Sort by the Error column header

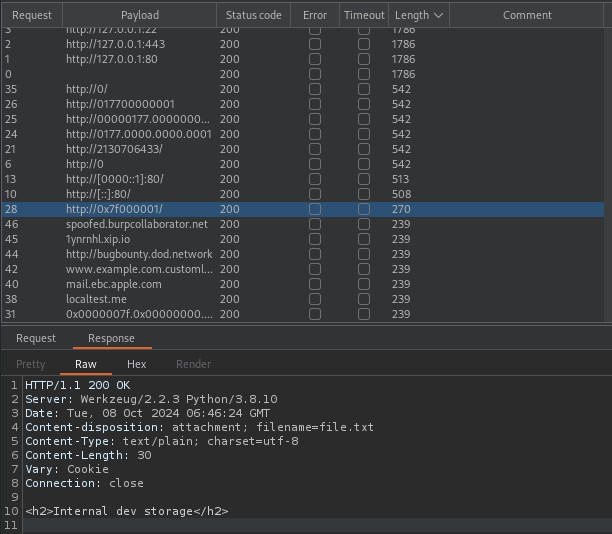pyautogui.click(x=315, y=15)
